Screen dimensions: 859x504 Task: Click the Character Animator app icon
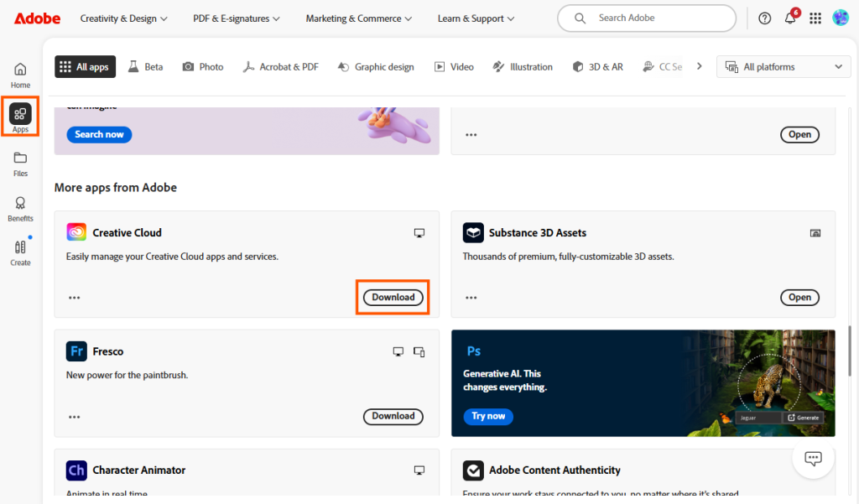click(x=76, y=470)
